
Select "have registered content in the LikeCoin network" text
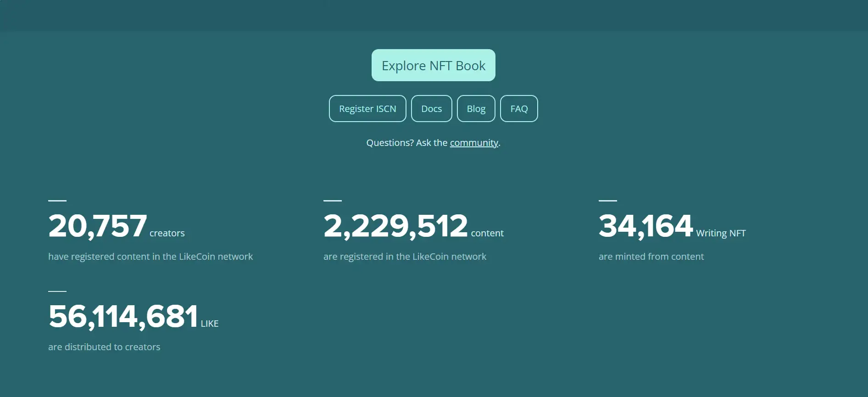(x=150, y=257)
